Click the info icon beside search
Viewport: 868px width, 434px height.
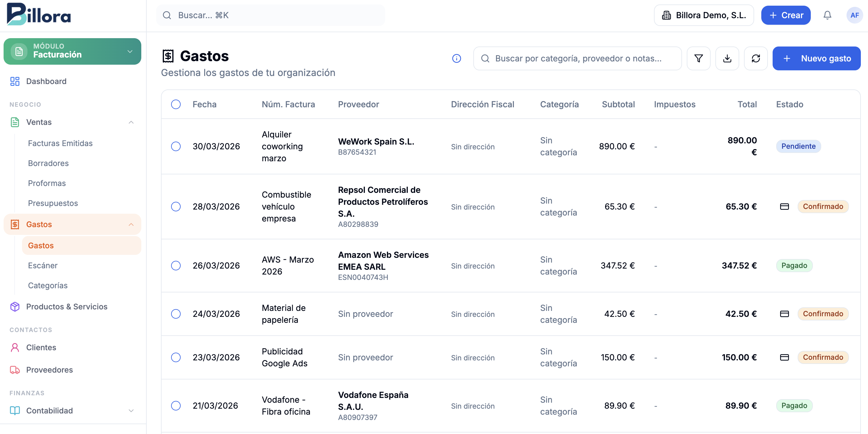click(x=456, y=58)
